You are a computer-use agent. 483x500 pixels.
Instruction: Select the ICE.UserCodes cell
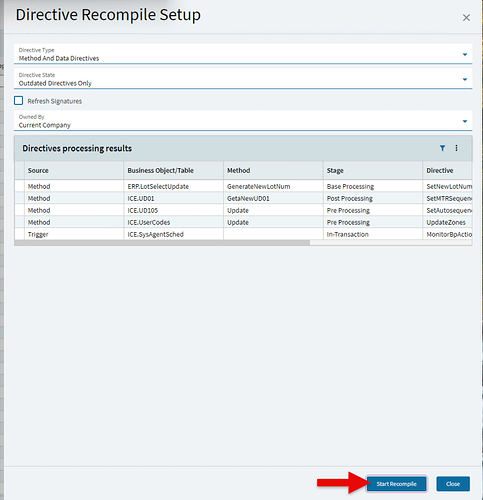click(x=173, y=222)
